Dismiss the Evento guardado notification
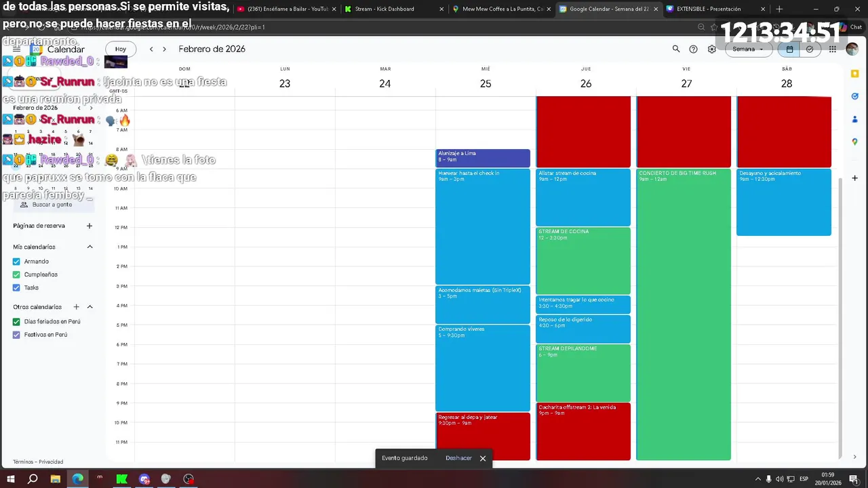The height and width of the screenshot is (488, 868). pyautogui.click(x=483, y=458)
